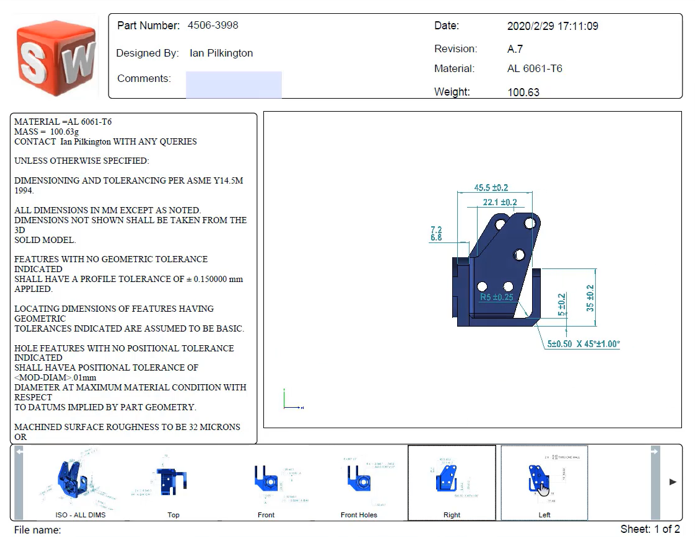Click the R5 ±0.25 radius annotation
This screenshot has width=695, height=537.
496,297
